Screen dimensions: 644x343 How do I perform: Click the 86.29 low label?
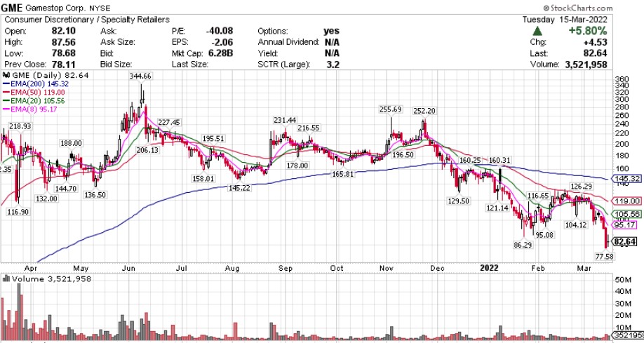click(523, 245)
